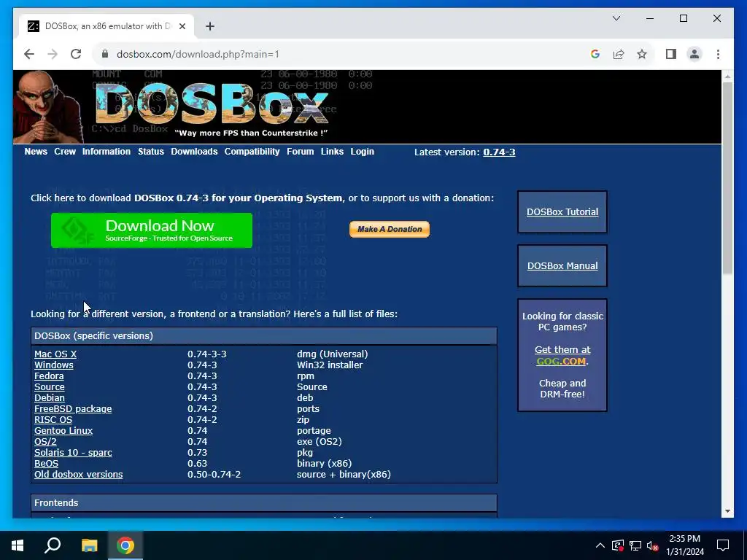Viewport: 747px width, 560px height.
Task: Open the Gentoo Linux link
Action: click(63, 430)
